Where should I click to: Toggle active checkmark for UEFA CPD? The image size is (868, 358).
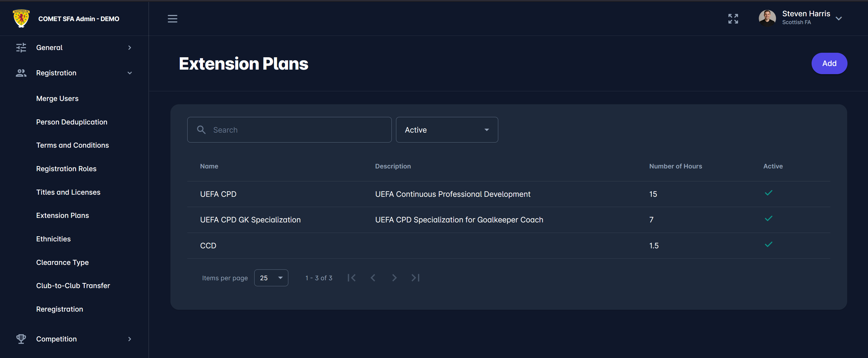coord(768,193)
